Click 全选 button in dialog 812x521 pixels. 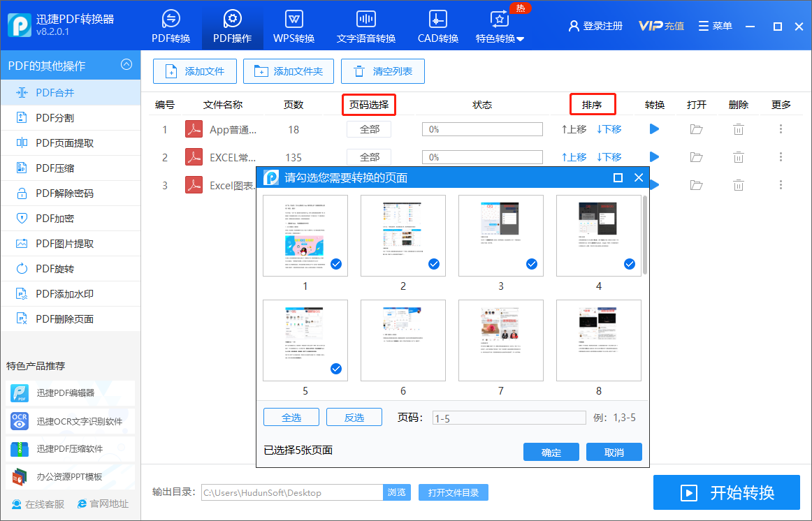click(x=291, y=417)
